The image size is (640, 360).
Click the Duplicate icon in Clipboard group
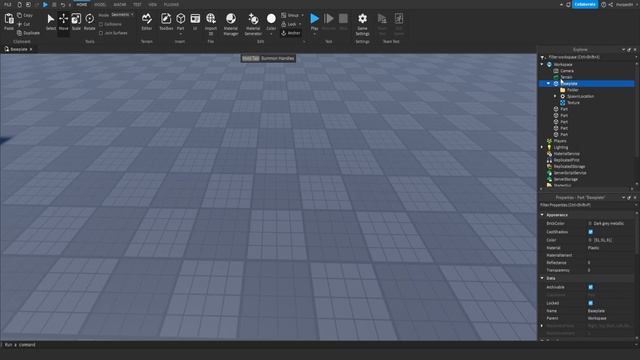pos(20,33)
